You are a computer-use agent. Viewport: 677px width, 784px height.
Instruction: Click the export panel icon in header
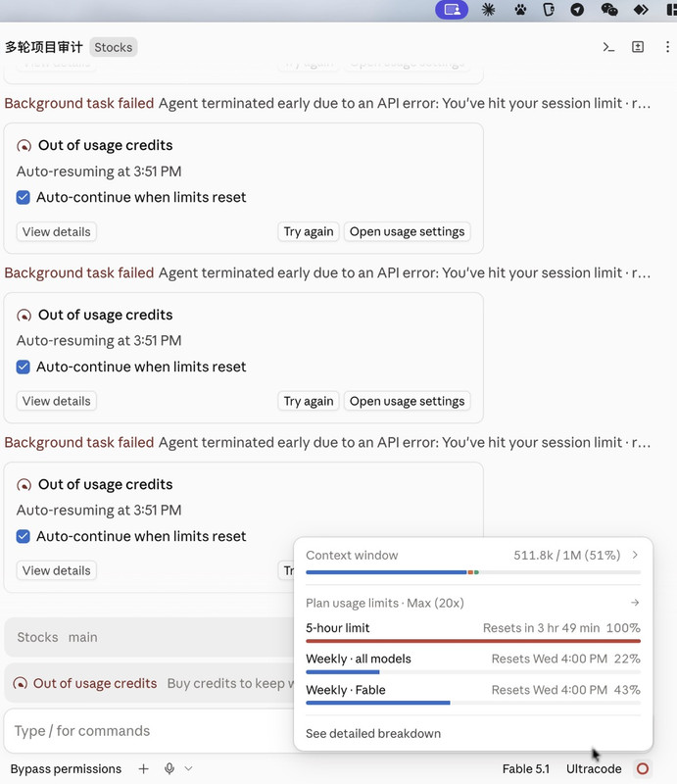pos(638,47)
